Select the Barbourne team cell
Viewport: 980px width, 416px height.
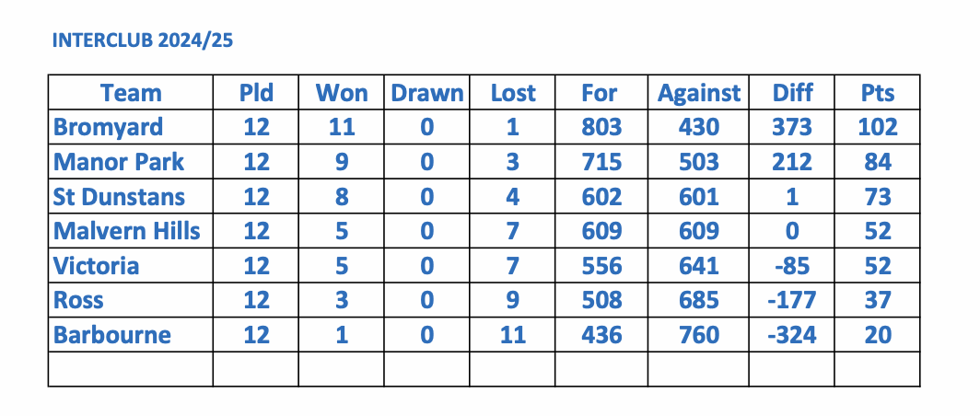pos(112,335)
